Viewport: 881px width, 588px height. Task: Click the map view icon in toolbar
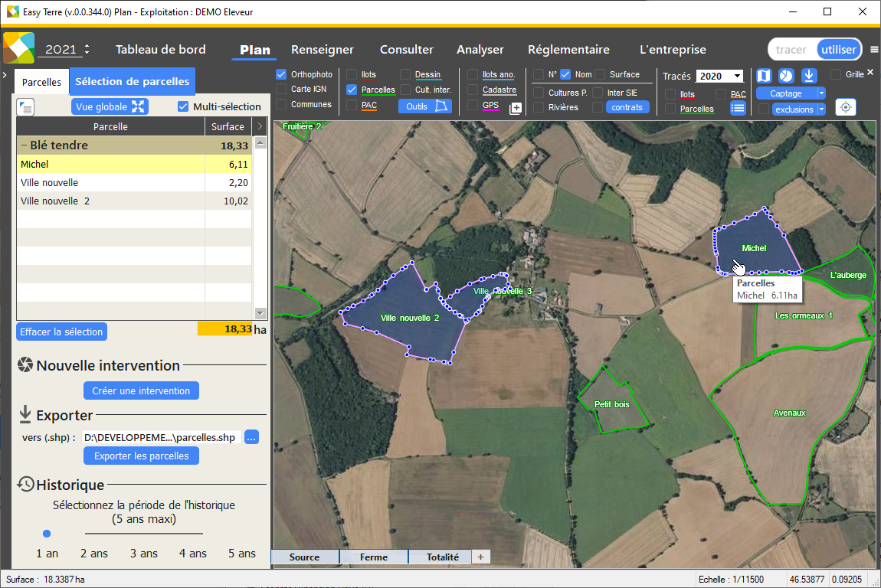[x=763, y=75]
